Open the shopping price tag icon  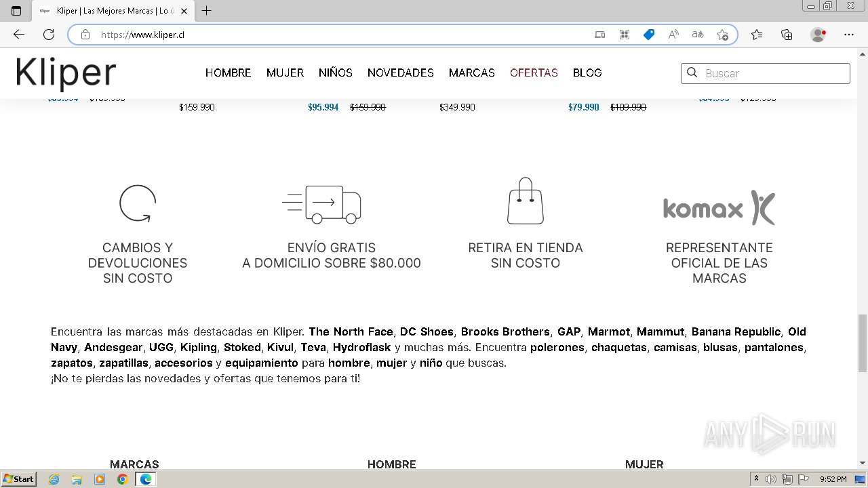click(649, 35)
